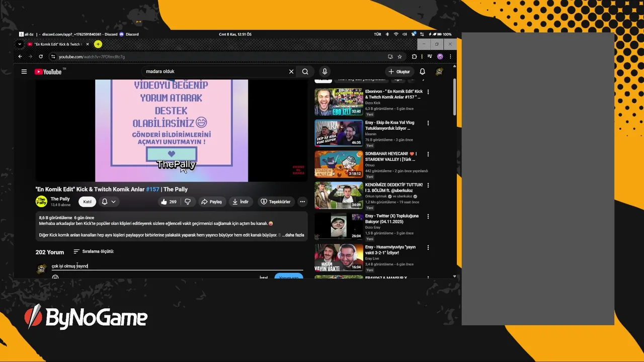Open volume icon in system bar
644x362 pixels.
[x=405, y=34]
